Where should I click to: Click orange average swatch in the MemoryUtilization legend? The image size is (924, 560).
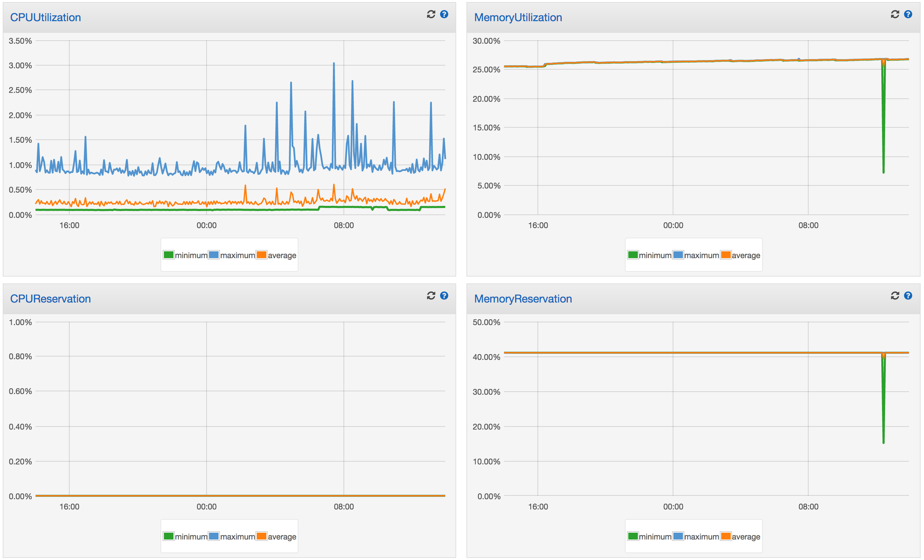click(x=726, y=255)
